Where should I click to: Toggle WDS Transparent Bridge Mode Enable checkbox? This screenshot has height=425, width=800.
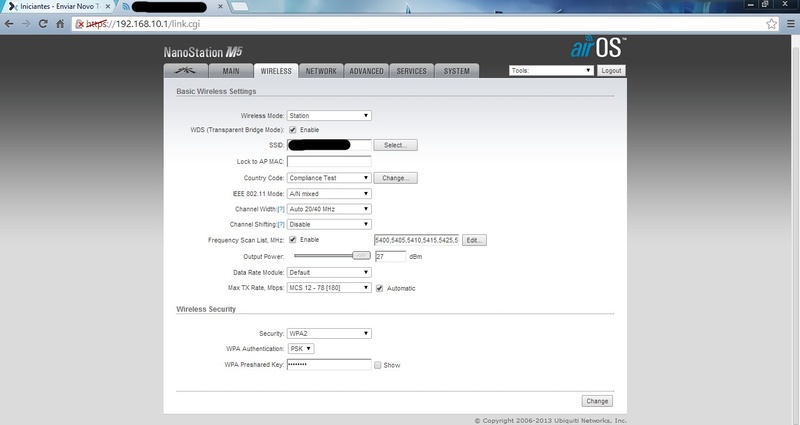(x=293, y=130)
